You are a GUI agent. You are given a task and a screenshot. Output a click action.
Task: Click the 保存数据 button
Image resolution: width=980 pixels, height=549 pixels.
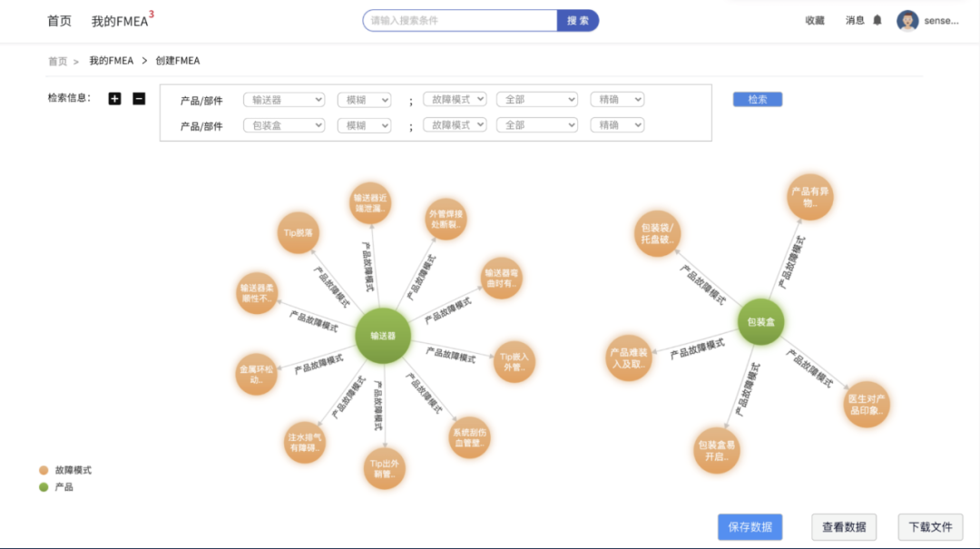tap(750, 527)
